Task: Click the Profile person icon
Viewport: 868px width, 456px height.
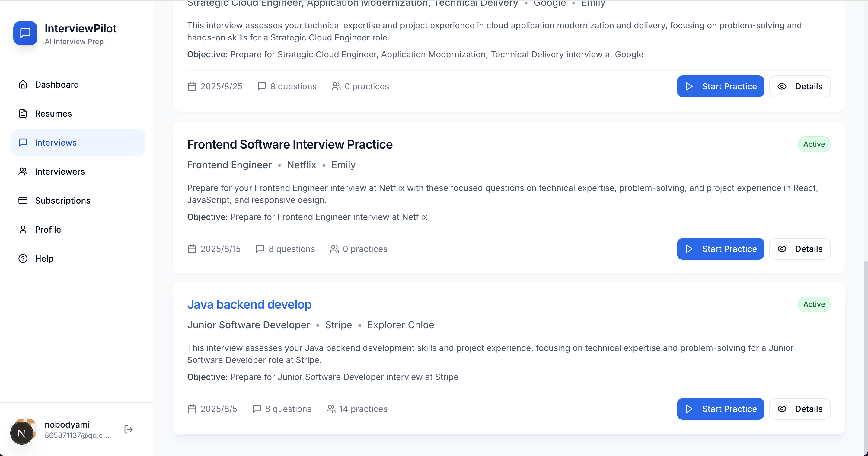Action: (23, 230)
